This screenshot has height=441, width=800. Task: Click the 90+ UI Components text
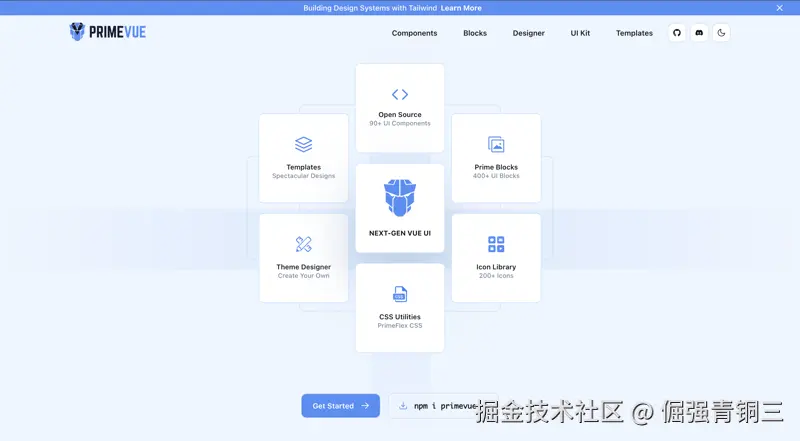(x=400, y=124)
